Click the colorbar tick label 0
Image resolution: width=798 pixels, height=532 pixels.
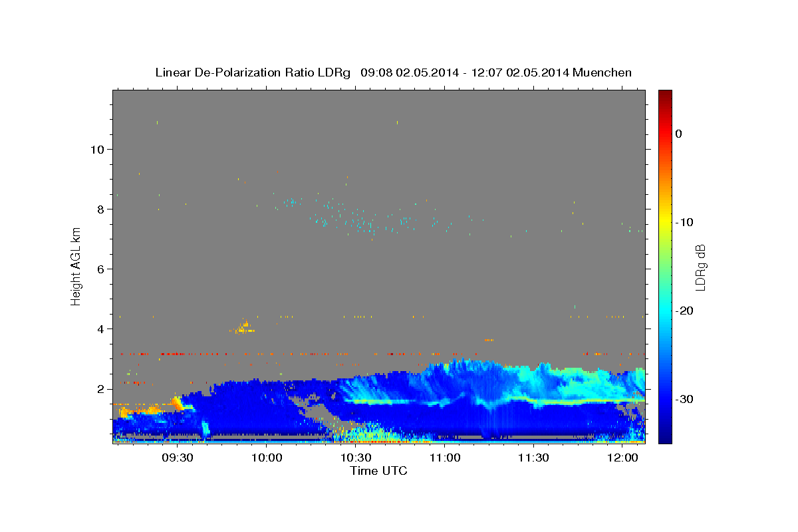[x=679, y=134]
